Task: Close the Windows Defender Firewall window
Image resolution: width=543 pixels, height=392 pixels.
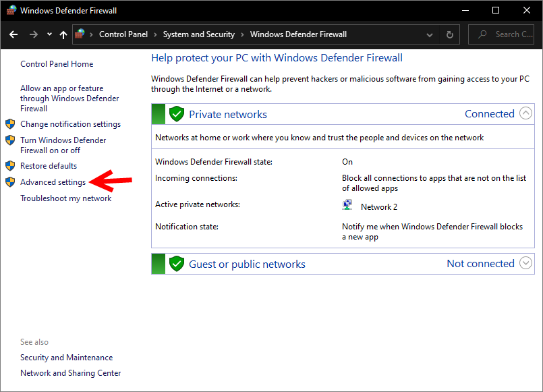Action: pos(526,10)
